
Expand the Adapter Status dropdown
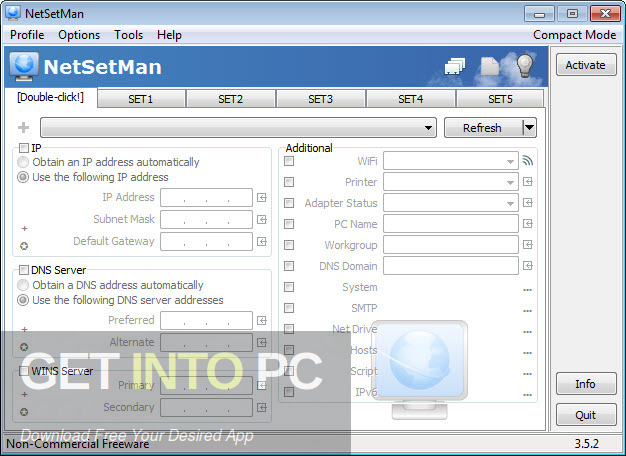[510, 203]
